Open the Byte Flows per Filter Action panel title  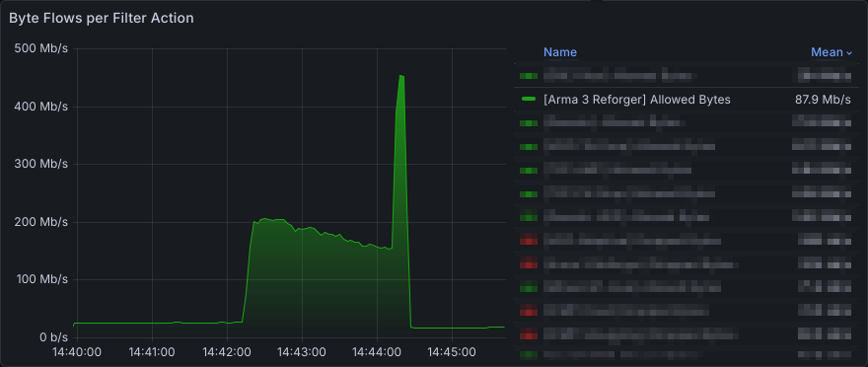pyautogui.click(x=102, y=18)
